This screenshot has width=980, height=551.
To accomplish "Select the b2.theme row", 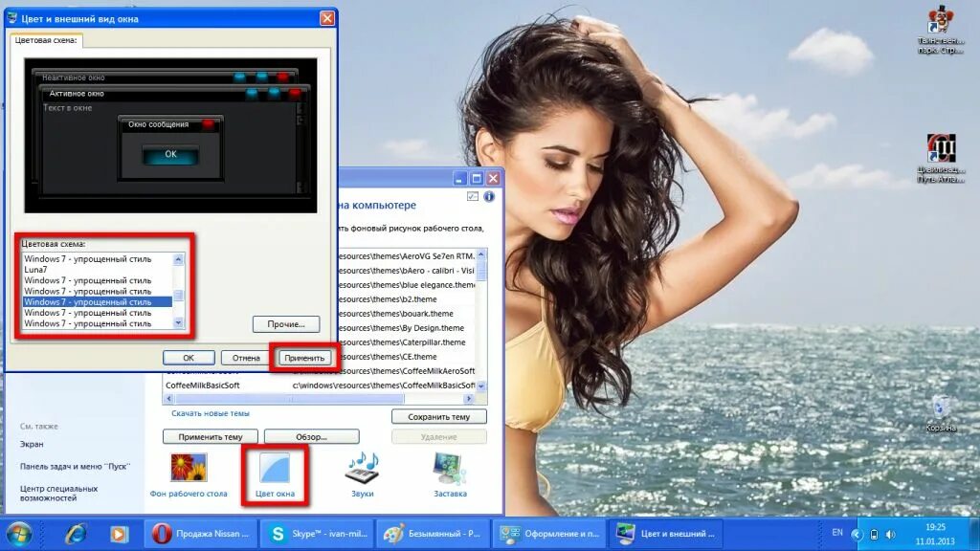I will 406,299.
